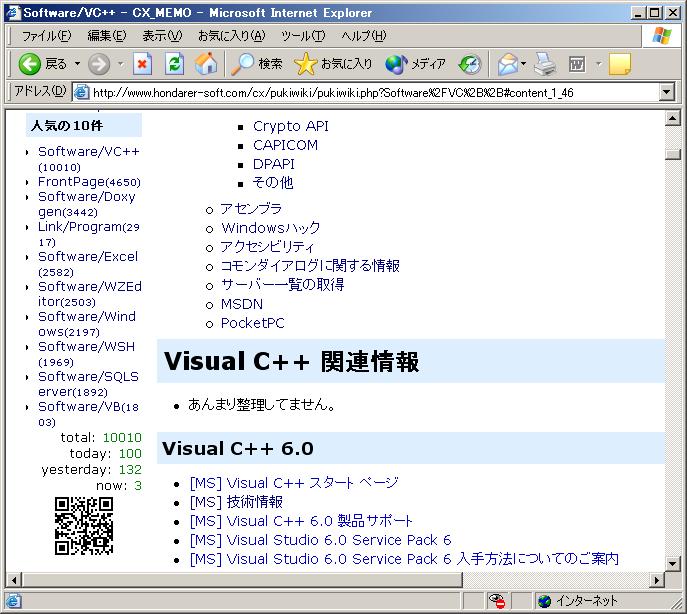This screenshot has height=614, width=687.
Task: Open the Search (検索) toolbar button
Action: coord(257,64)
